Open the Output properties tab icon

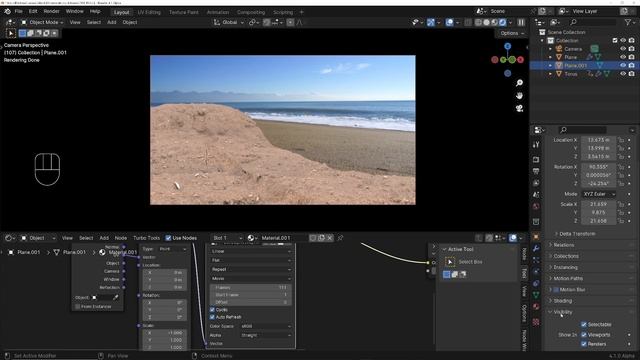(x=536, y=171)
